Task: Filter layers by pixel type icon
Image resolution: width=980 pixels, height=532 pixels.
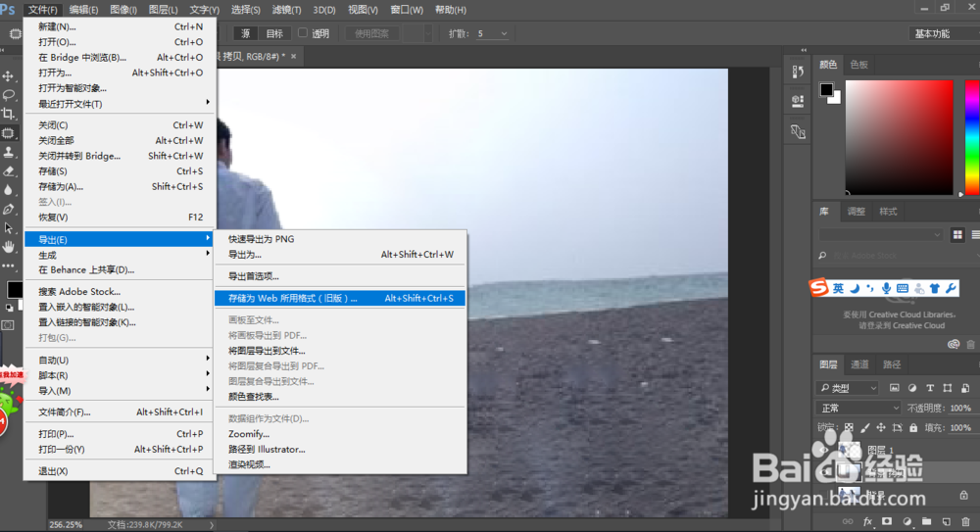Action: click(x=895, y=388)
